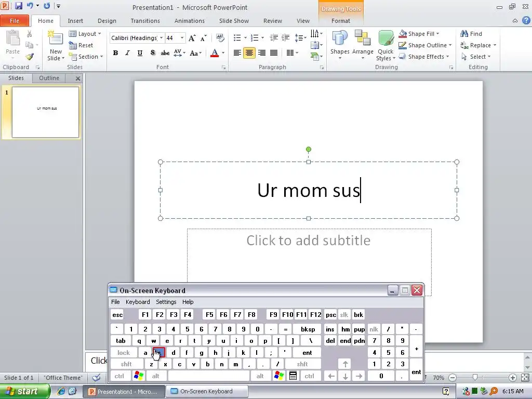Click the application menu key on the On-Screen Keyboard
The image size is (532, 399).
(x=293, y=376)
